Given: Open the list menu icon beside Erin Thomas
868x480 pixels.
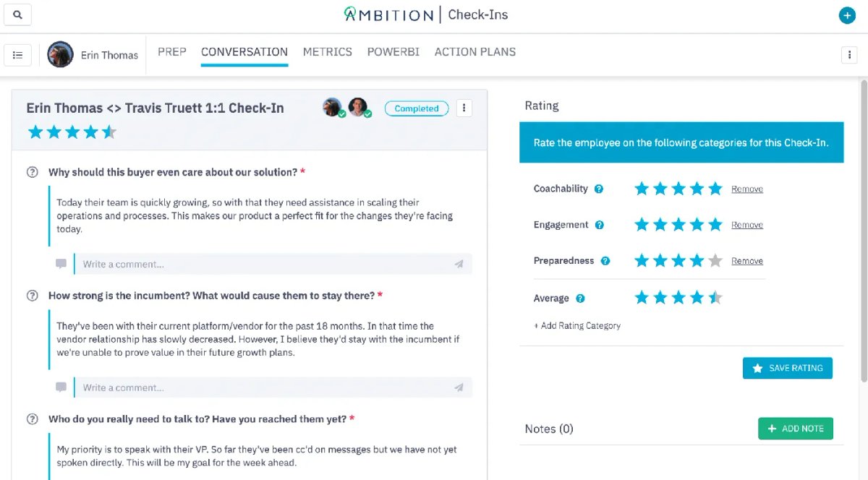Looking at the screenshot, I should tap(17, 54).
